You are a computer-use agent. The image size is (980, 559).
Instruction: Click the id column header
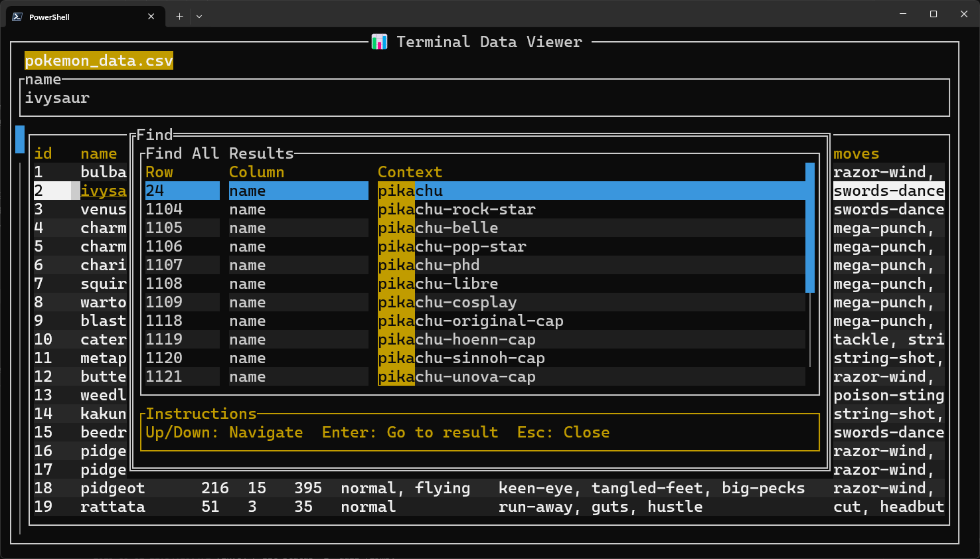point(43,153)
